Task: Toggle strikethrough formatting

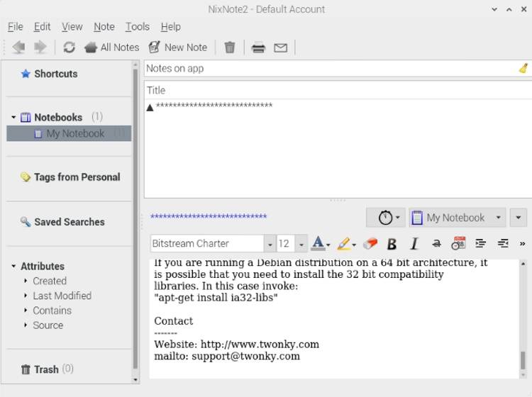Action: click(x=436, y=243)
